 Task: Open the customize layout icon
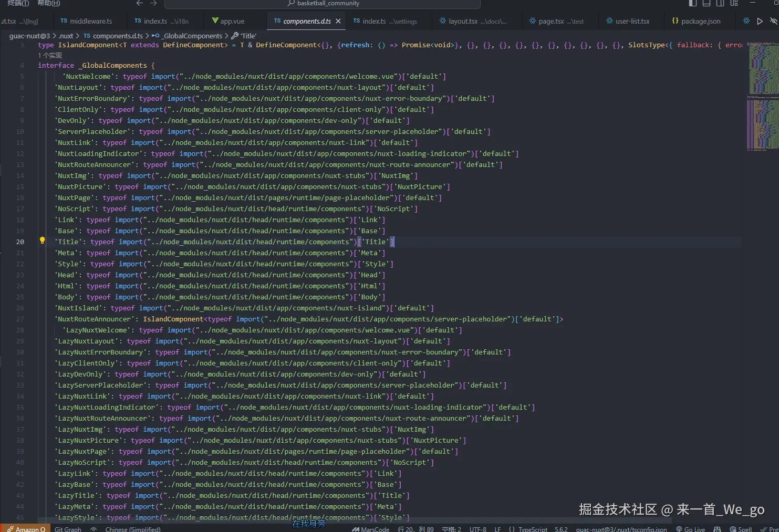point(734,3)
